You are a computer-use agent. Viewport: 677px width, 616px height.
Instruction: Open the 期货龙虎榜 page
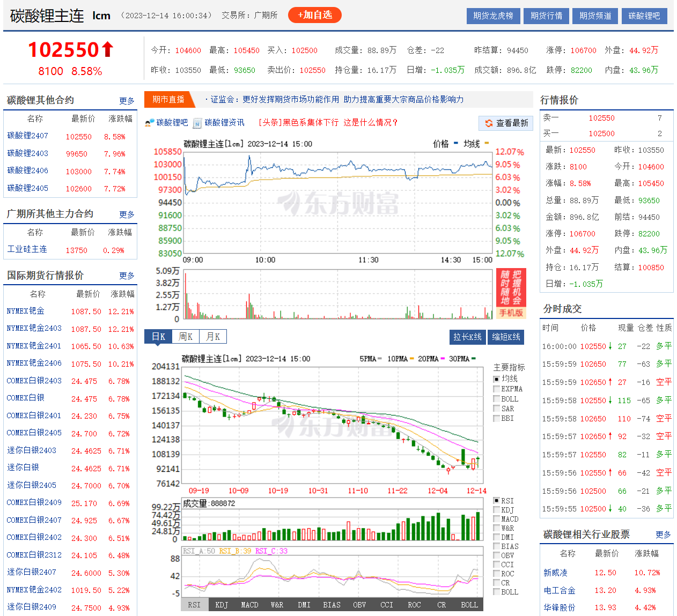pyautogui.click(x=493, y=16)
